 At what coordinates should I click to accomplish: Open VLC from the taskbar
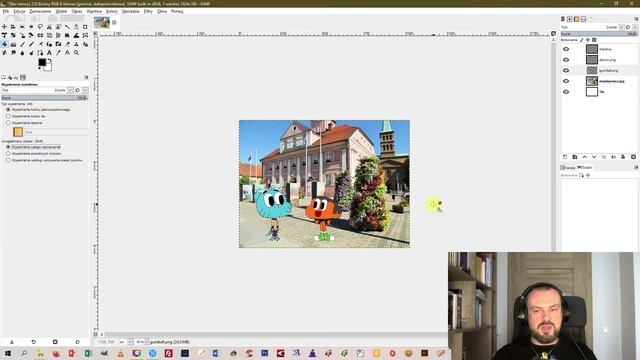point(120,353)
